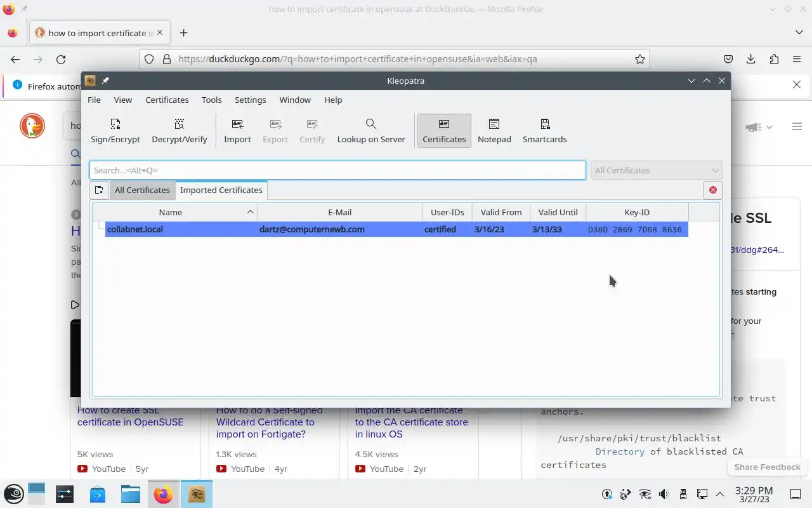Bookmark page with the star icon
The height and width of the screenshot is (508, 812).
click(640, 59)
